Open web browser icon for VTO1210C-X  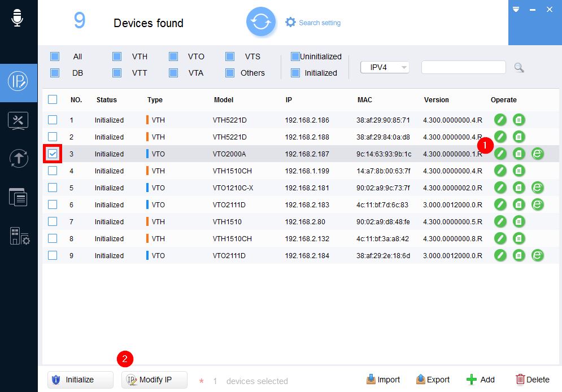point(537,188)
